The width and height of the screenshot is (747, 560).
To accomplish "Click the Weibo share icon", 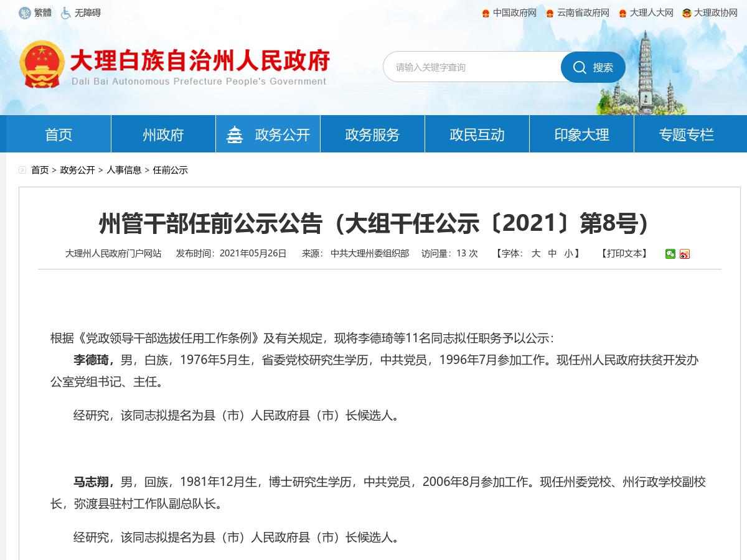I will pyautogui.click(x=684, y=254).
